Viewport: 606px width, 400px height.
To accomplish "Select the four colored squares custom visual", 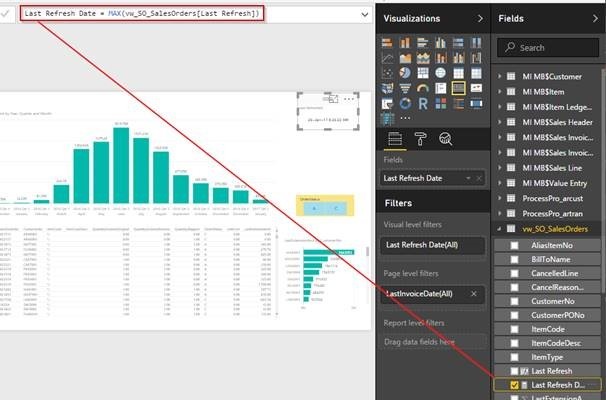I will click(440, 104).
